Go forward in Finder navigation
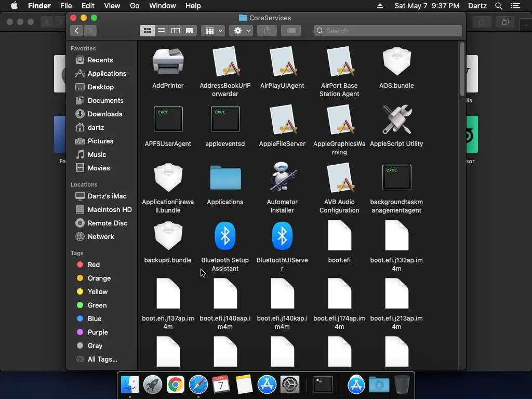Image resolution: width=532 pixels, height=399 pixels. (x=90, y=31)
